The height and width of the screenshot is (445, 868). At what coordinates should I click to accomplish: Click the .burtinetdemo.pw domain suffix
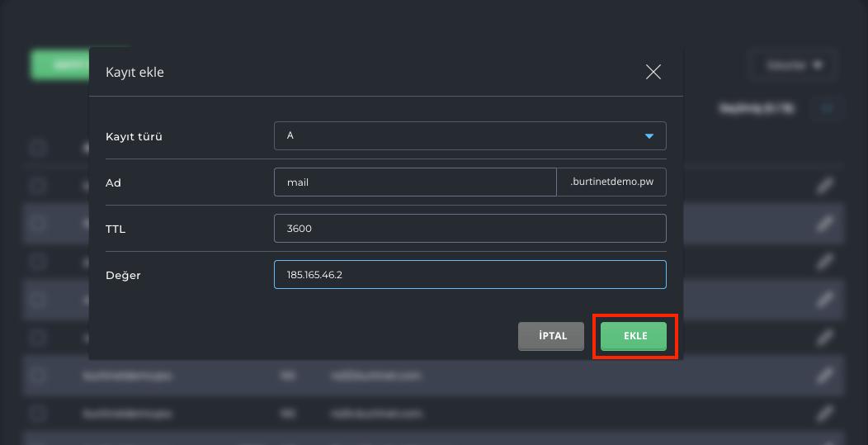point(611,182)
